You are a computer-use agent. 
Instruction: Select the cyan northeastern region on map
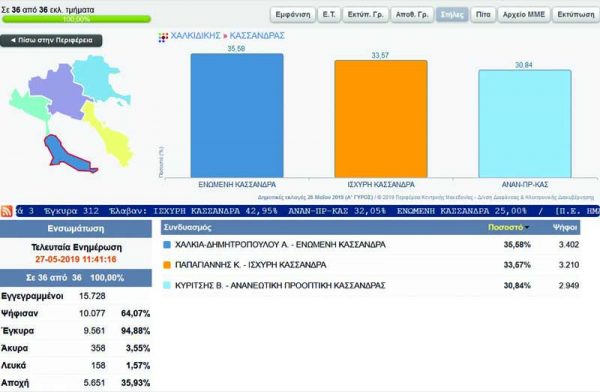[98, 77]
